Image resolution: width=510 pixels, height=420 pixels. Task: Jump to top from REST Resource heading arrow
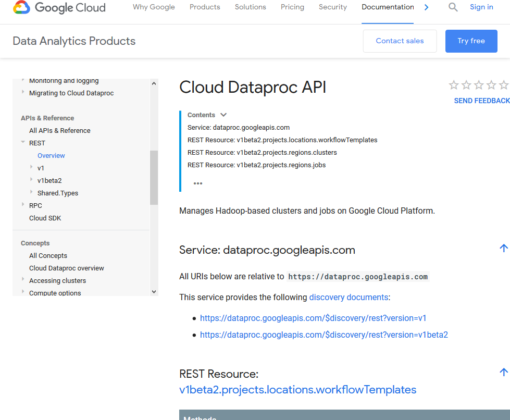click(504, 372)
